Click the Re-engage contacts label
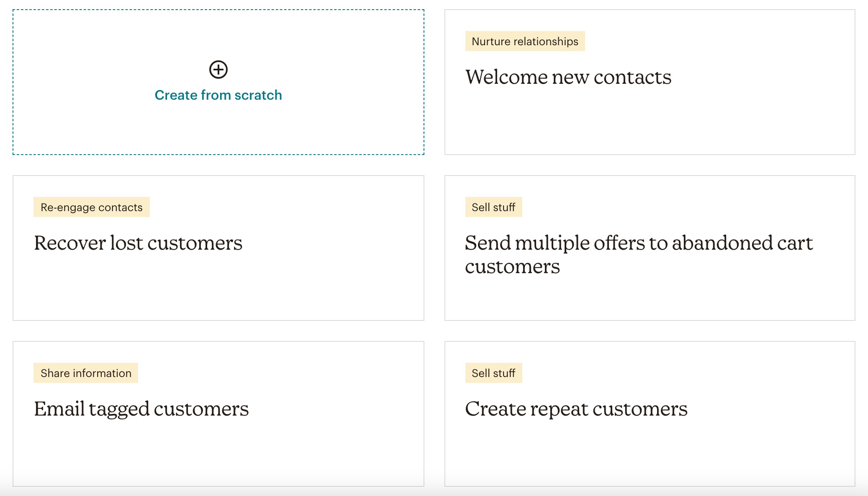868x496 pixels. [x=91, y=207]
